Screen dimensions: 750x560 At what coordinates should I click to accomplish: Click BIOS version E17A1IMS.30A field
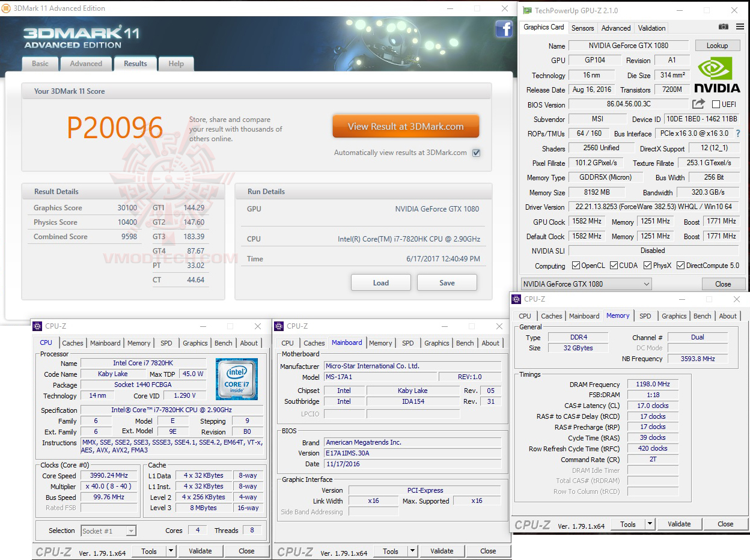[x=412, y=453]
